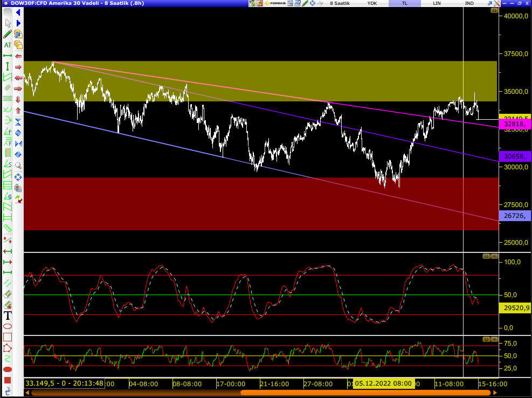The image size is (532, 398).
Task: Select the filled red ellipse tool
Action: 8,369
